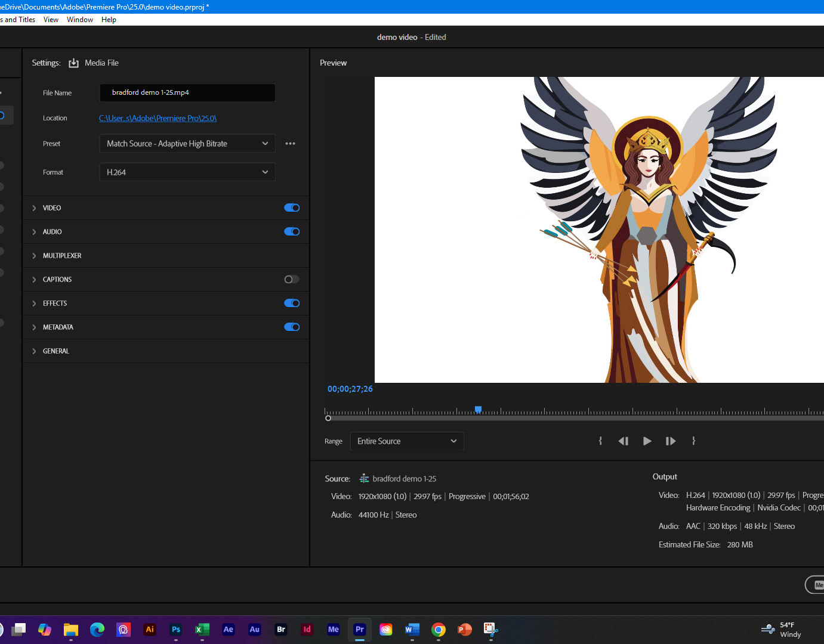Expand the GENERAL section
Screen dimensions: 824x644
(x=34, y=351)
